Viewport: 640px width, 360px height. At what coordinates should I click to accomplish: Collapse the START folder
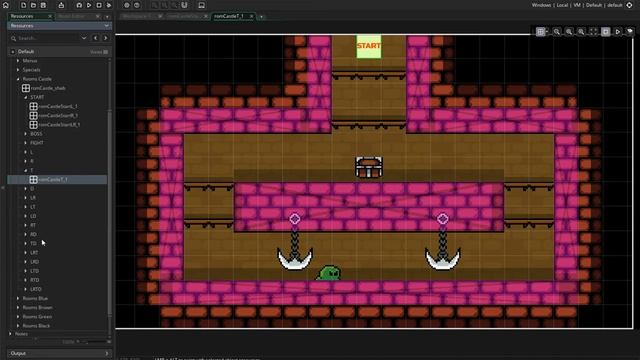[26, 97]
